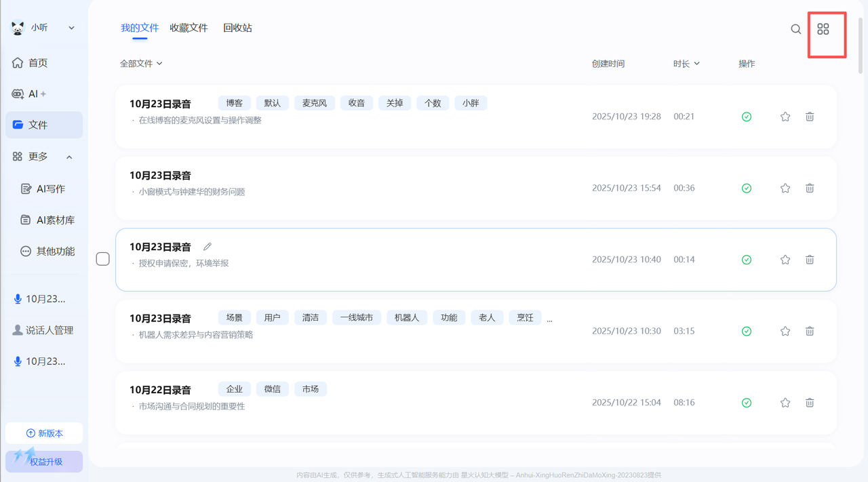Switch to the 回收站 tab
This screenshot has width=868, height=482.
click(x=237, y=28)
